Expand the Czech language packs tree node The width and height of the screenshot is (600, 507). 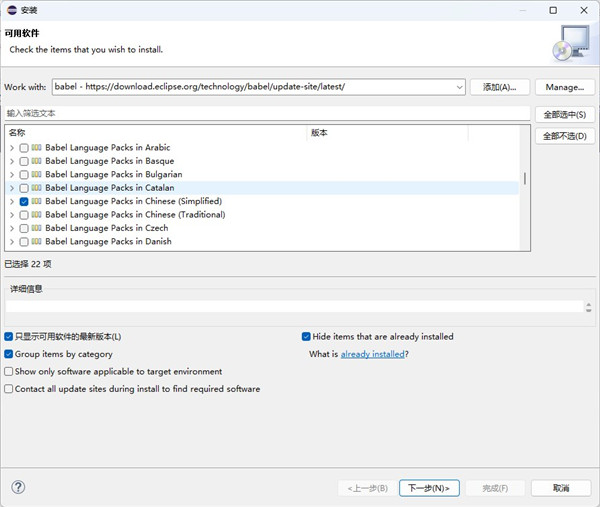[12, 228]
